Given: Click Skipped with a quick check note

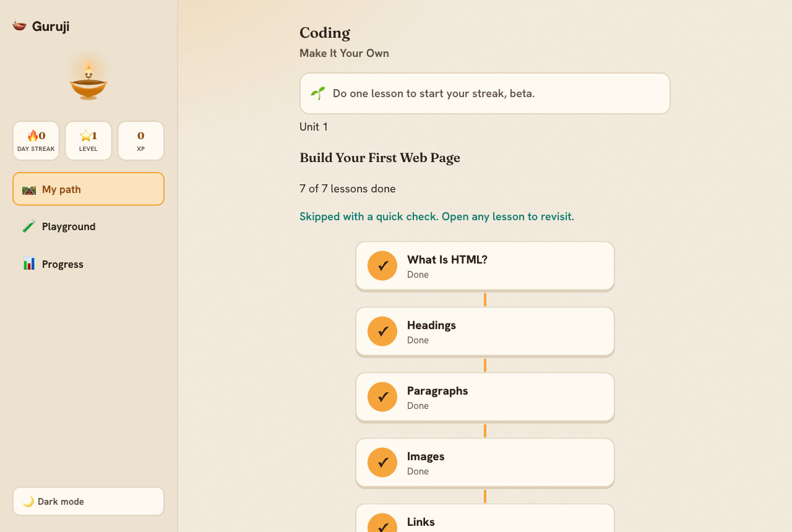Looking at the screenshot, I should 437,217.
